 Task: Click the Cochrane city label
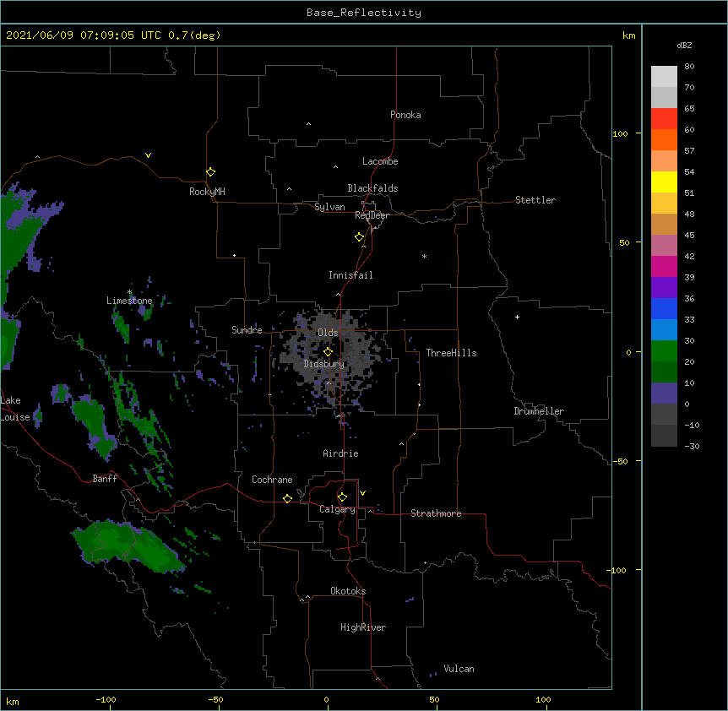point(272,480)
